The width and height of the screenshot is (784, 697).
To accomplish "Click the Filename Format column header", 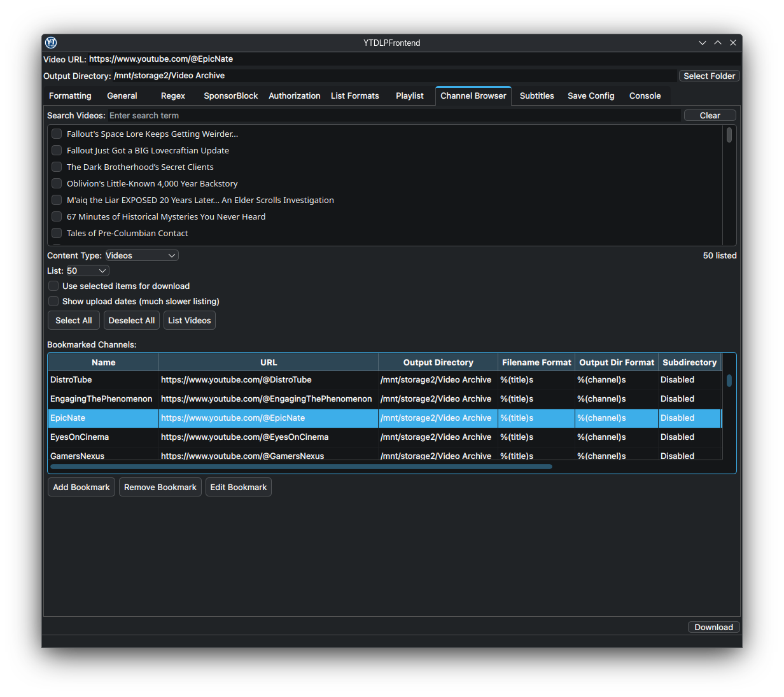I will pos(536,362).
